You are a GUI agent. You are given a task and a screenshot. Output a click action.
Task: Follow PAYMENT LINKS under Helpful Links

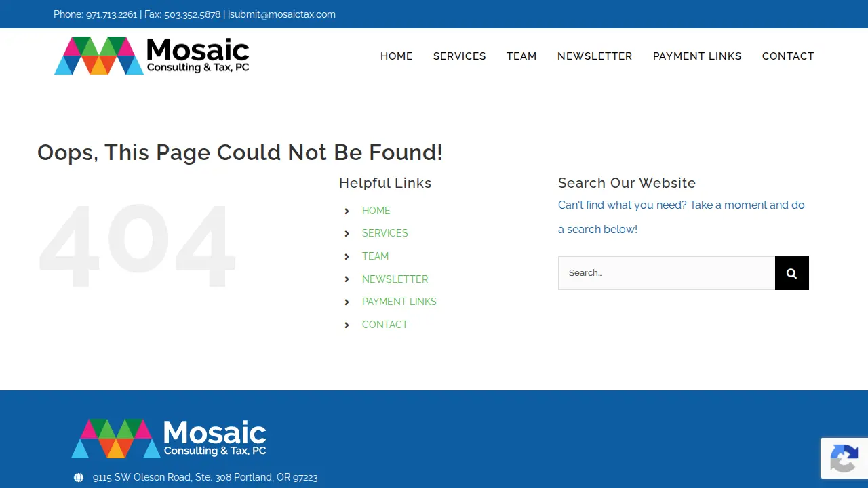tap(399, 302)
